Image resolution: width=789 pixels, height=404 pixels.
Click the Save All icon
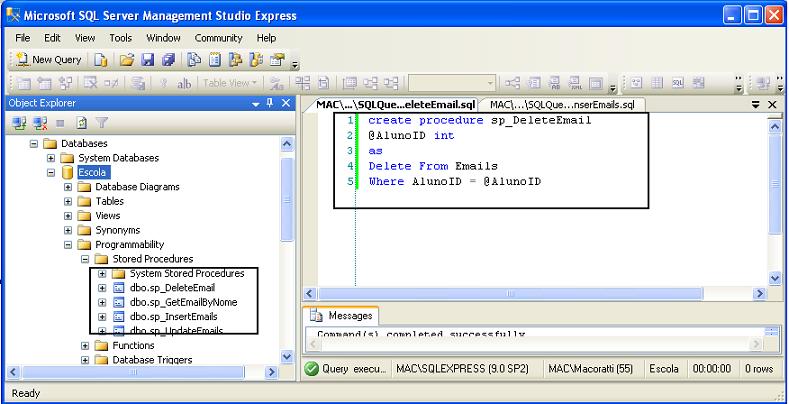tap(168, 60)
